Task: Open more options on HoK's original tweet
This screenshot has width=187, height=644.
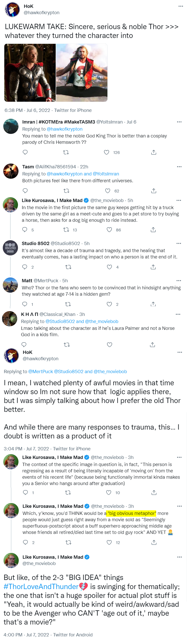Action: click(x=181, y=6)
